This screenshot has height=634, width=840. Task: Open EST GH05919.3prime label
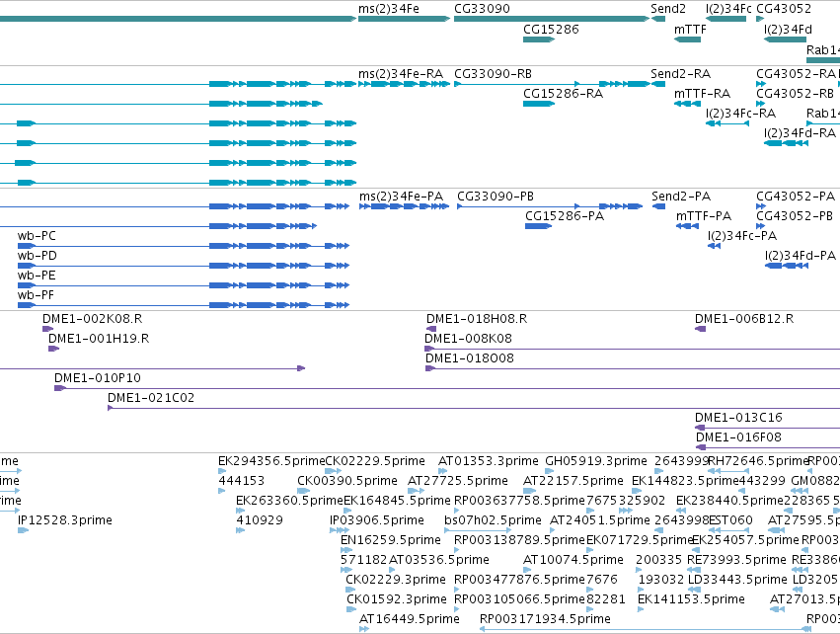(x=596, y=461)
